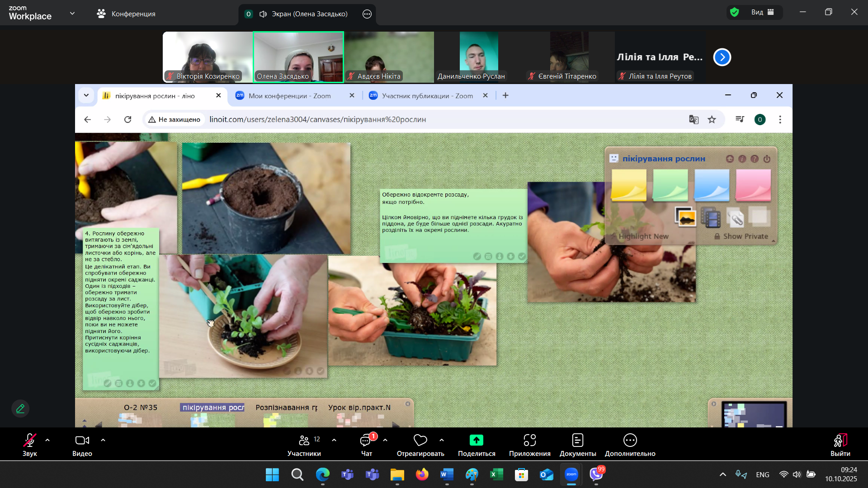Click the linoit.com address bar
The image size is (868, 488).
point(317,119)
